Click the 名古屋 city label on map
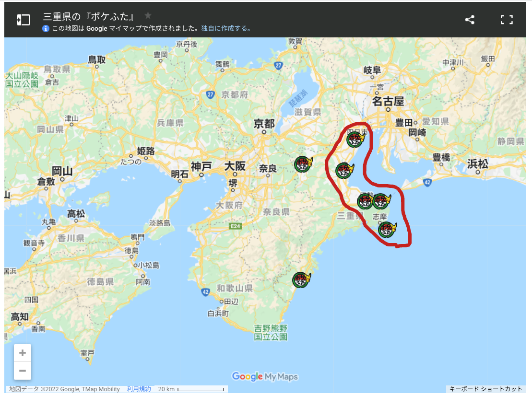This screenshot has width=532, height=395. point(388,101)
